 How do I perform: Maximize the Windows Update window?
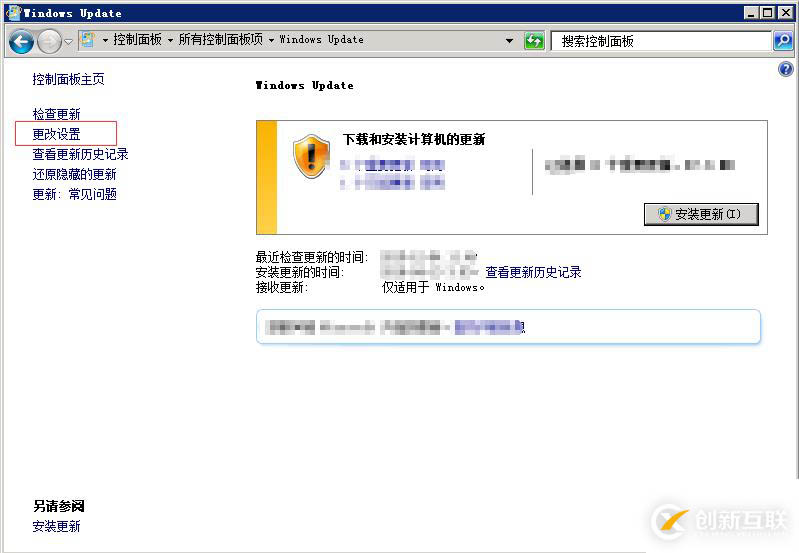(x=767, y=13)
